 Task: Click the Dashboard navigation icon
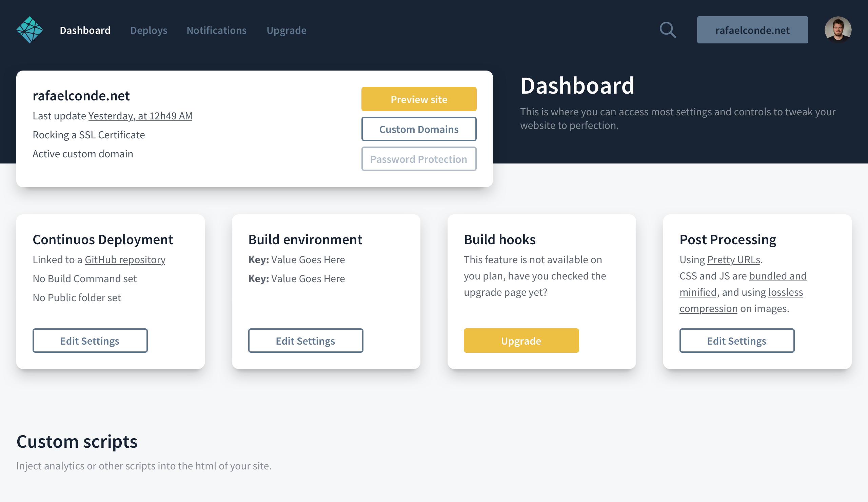tap(30, 29)
